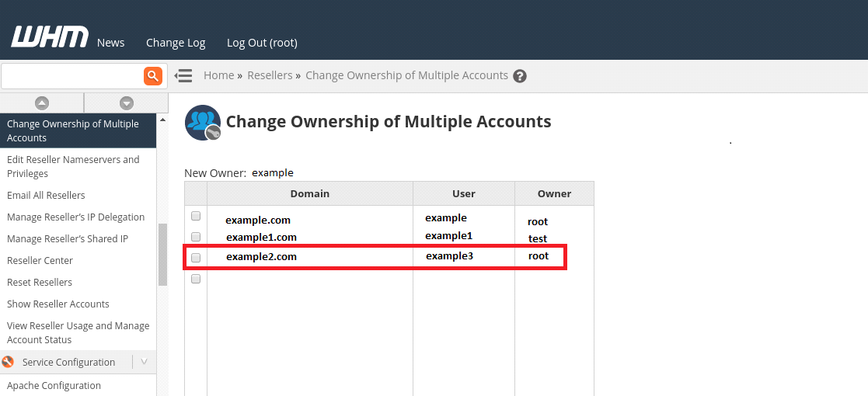Click the small sidebar list up arrow
This screenshot has height=396, width=868.
tap(162, 120)
